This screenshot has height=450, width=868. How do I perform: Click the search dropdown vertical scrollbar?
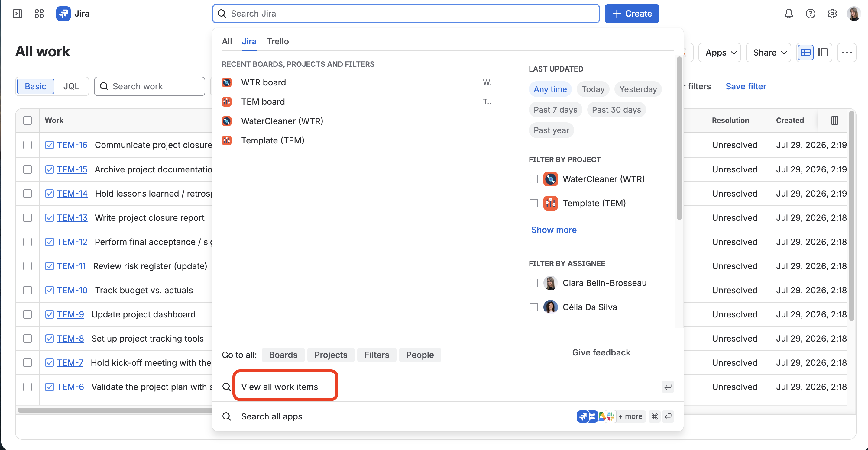679,138
